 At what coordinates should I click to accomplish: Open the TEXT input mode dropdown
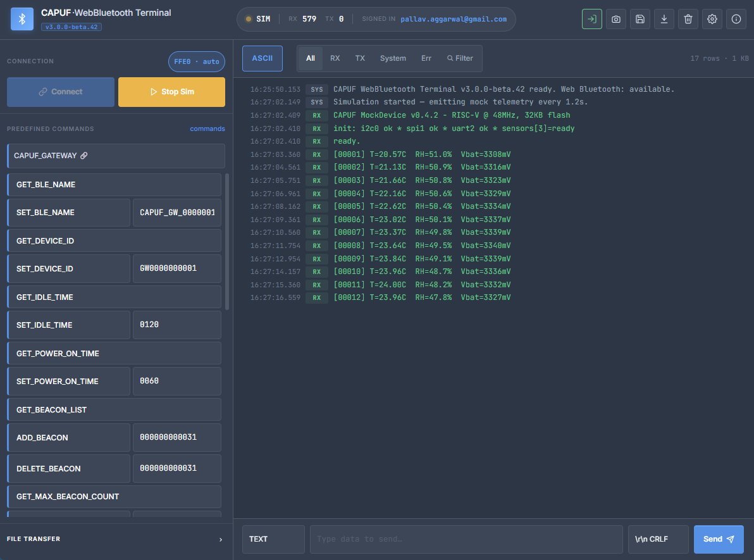point(273,539)
